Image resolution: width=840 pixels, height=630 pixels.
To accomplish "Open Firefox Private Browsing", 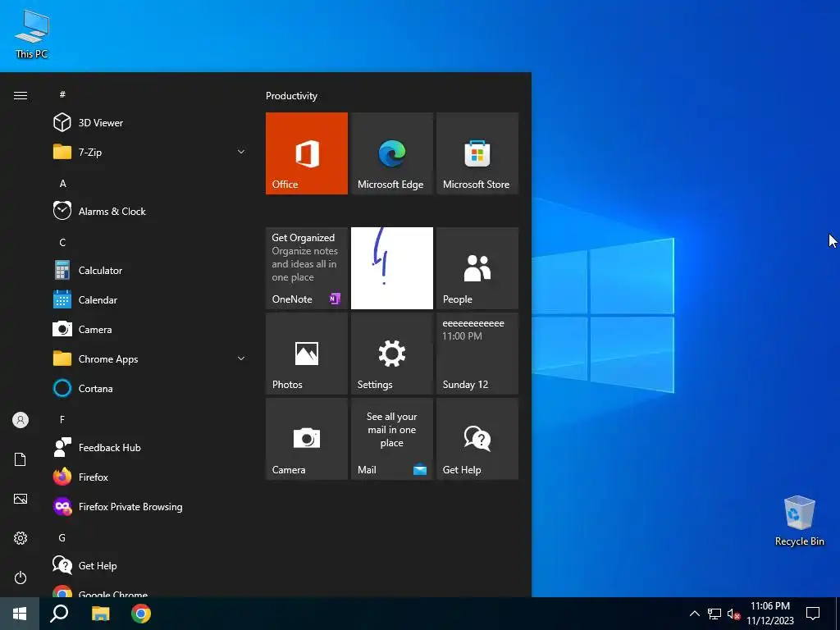I will tap(150, 506).
